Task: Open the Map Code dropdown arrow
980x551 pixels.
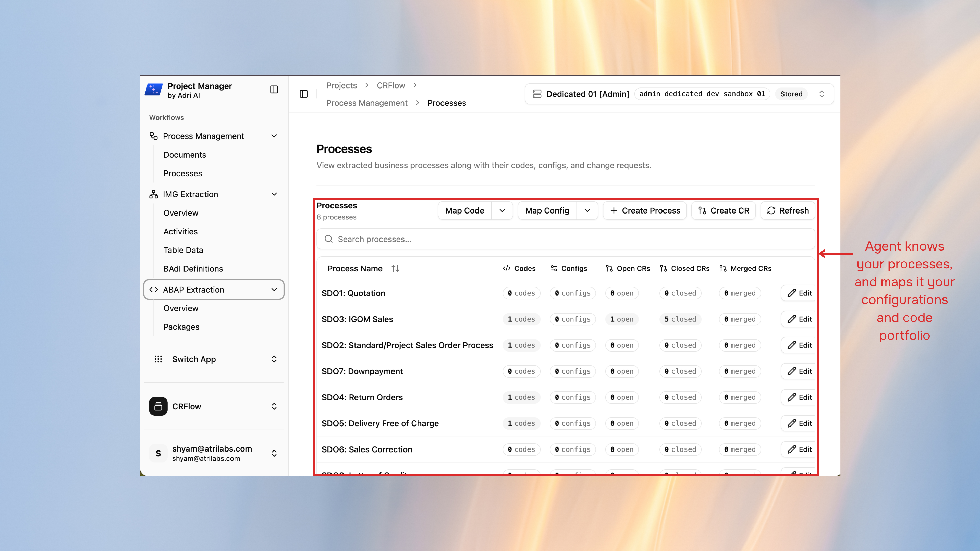Action: coord(502,210)
